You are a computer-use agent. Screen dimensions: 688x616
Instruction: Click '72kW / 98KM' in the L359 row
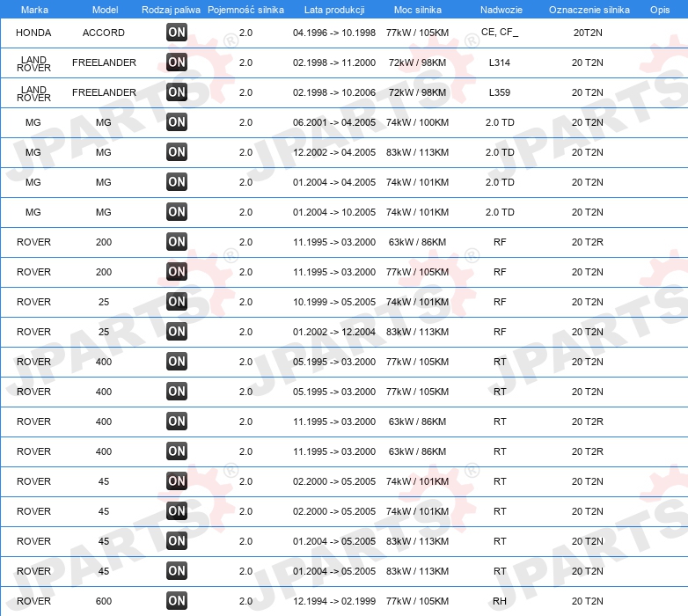[417, 92]
